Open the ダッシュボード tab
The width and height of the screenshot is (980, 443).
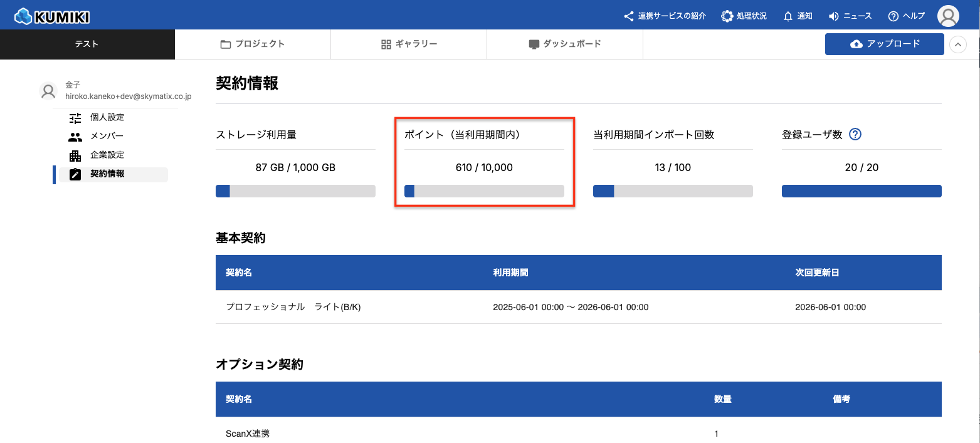tap(565, 44)
